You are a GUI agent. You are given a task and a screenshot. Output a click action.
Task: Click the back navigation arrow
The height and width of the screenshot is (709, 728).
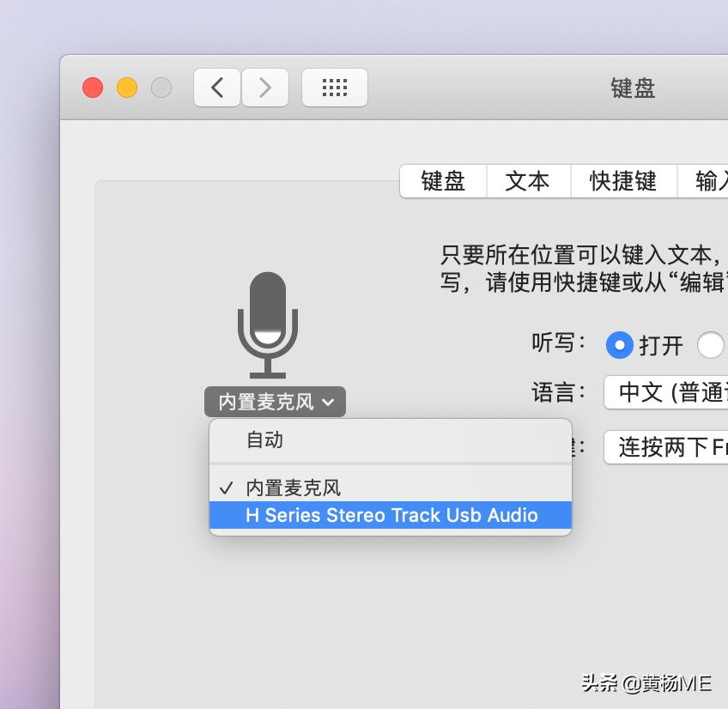coord(216,87)
